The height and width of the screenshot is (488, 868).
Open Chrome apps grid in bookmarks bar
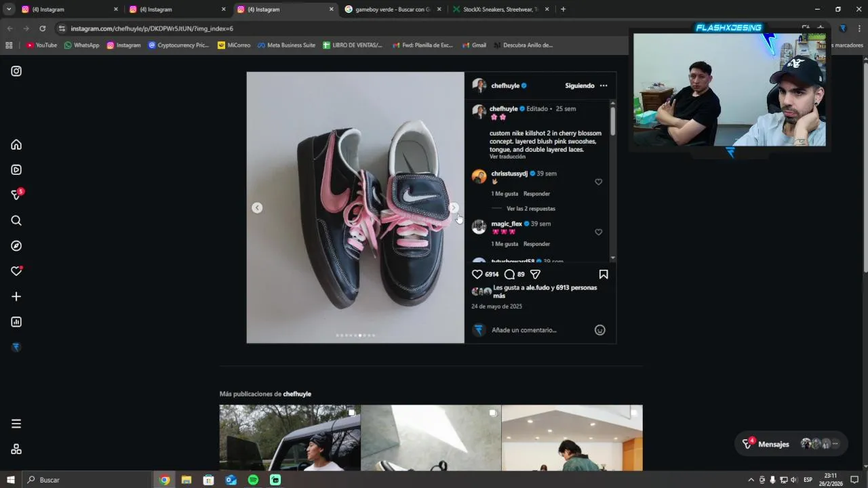9,45
